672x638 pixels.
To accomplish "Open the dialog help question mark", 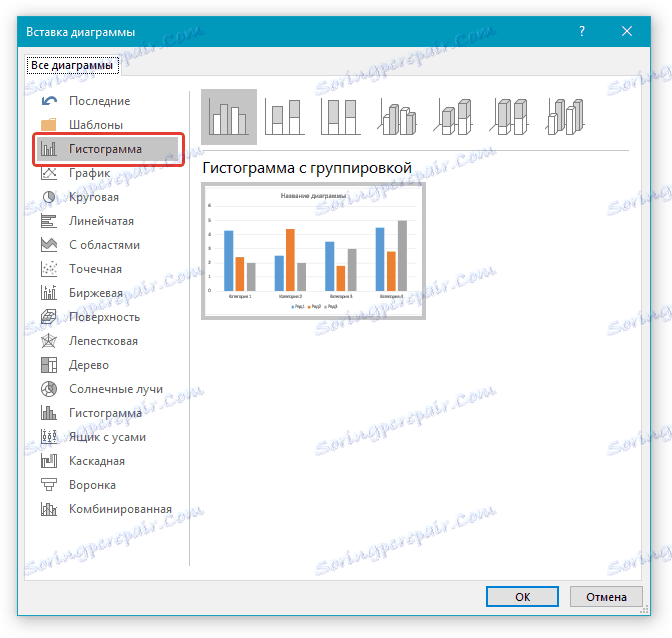I will point(582,31).
